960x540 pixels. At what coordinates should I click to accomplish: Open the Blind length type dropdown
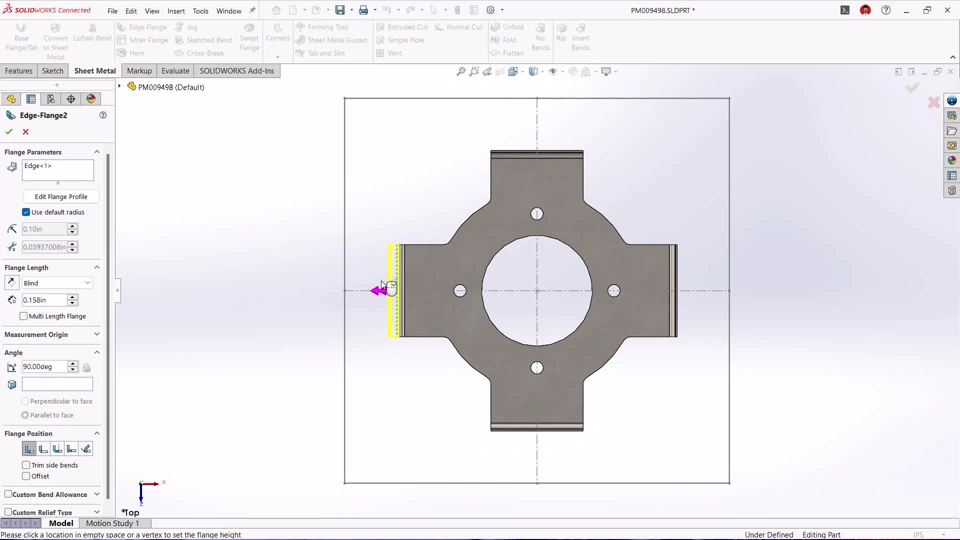tap(56, 283)
